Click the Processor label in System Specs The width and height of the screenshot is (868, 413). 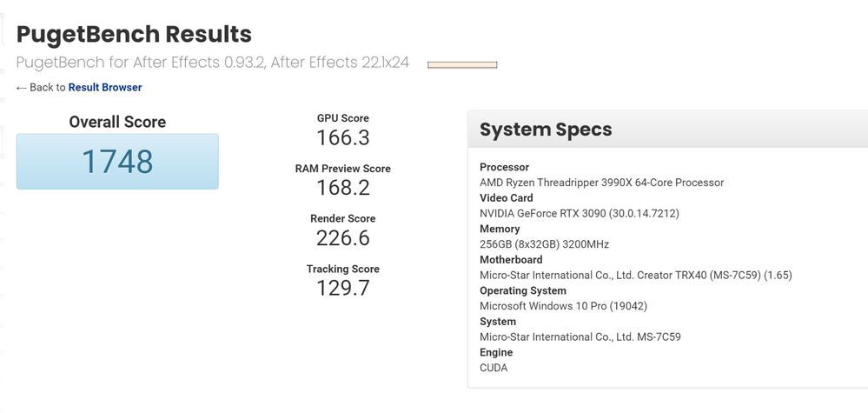[x=504, y=167]
